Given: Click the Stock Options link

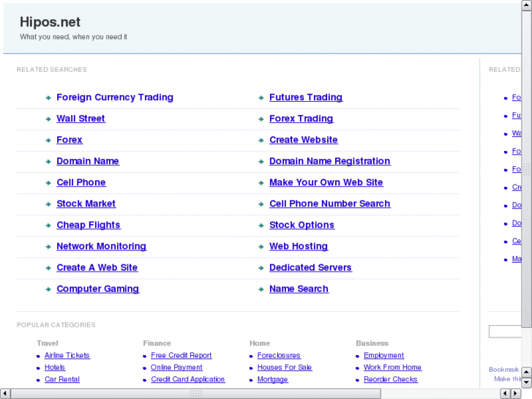Looking at the screenshot, I should (302, 225).
